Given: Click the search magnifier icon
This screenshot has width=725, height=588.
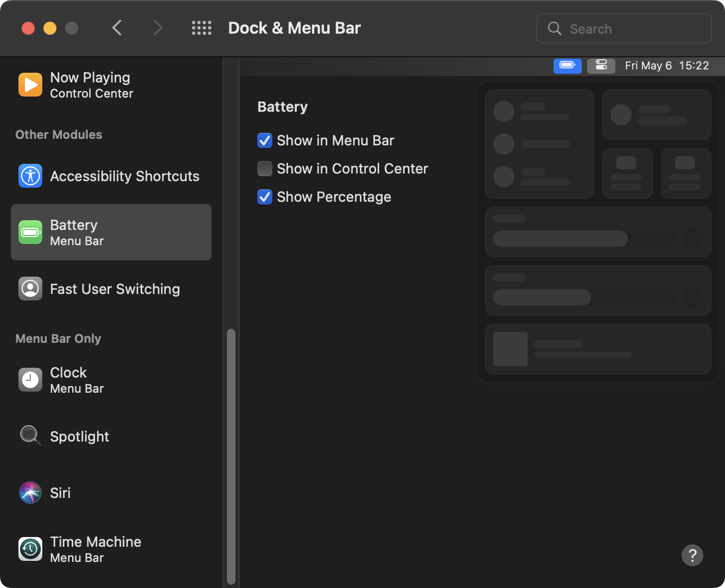Looking at the screenshot, I should pos(555,28).
